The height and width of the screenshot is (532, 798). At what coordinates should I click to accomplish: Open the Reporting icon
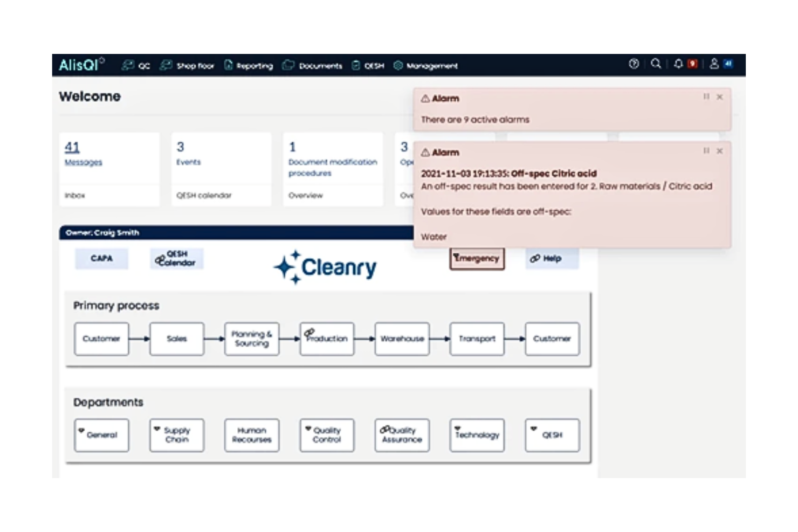coord(229,65)
